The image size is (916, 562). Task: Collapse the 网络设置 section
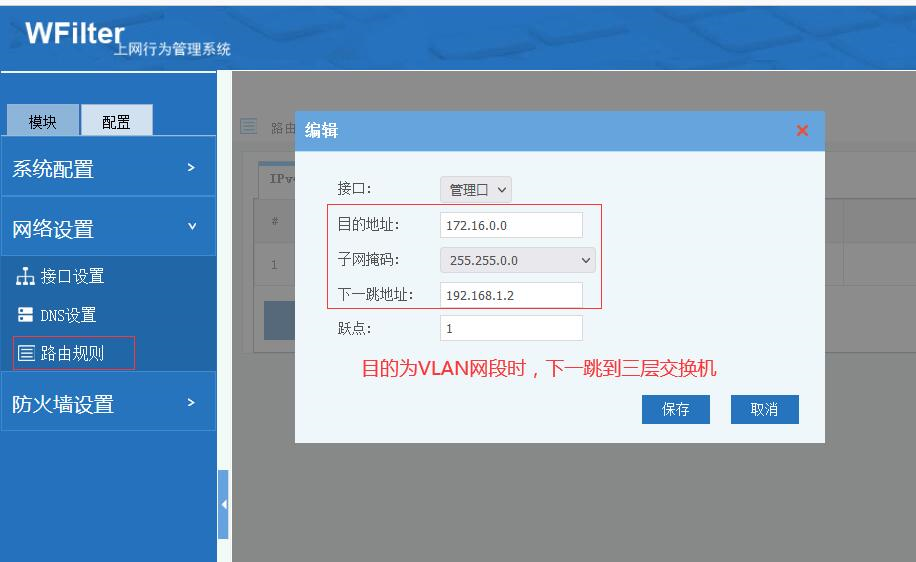coord(107,228)
